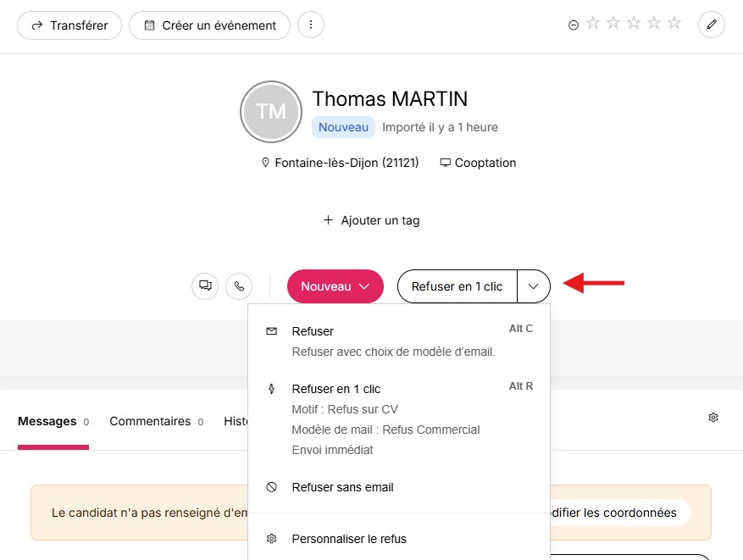Image resolution: width=743 pixels, height=560 pixels.
Task: Open the message chat bubbles icon
Action: [205, 286]
